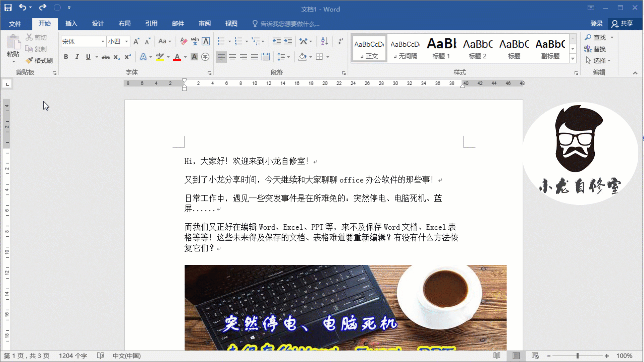
Task: Click the 替换 replace button
Action: [x=595, y=49]
